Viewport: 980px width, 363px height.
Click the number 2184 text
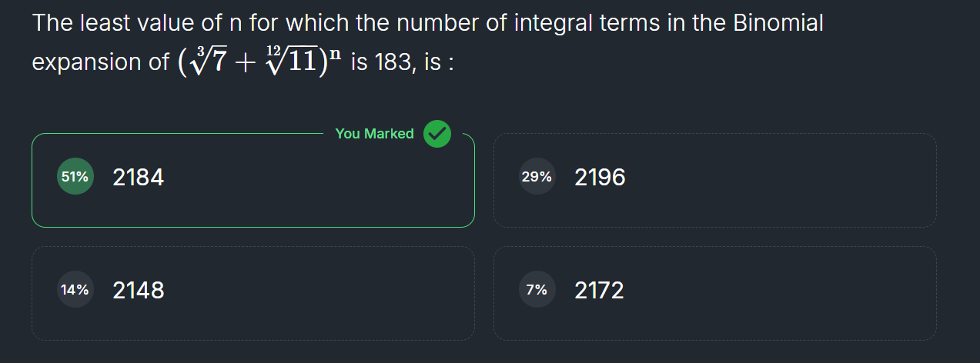tap(138, 178)
